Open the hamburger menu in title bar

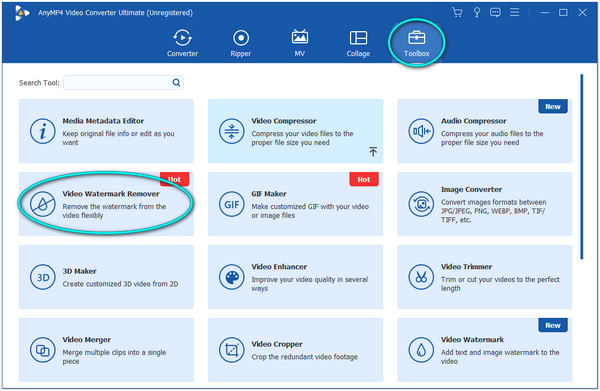click(515, 12)
